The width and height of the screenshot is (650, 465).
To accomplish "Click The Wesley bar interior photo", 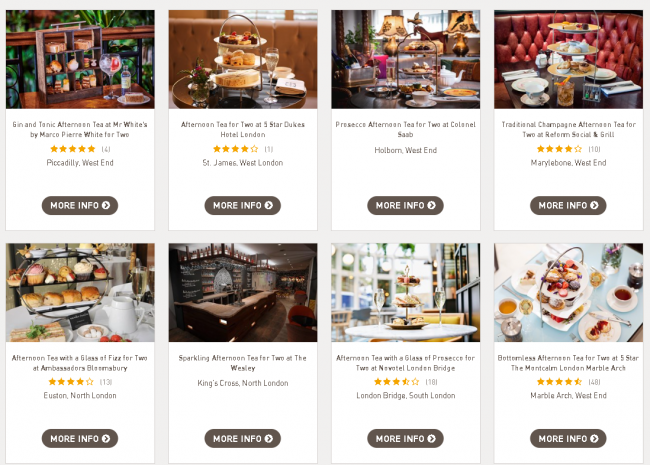I will [x=243, y=293].
